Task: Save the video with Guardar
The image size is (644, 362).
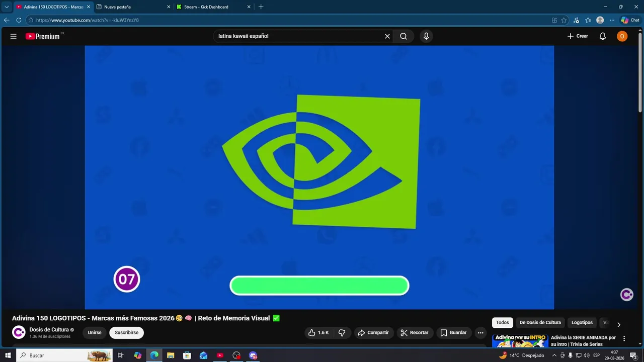Action: point(454,333)
